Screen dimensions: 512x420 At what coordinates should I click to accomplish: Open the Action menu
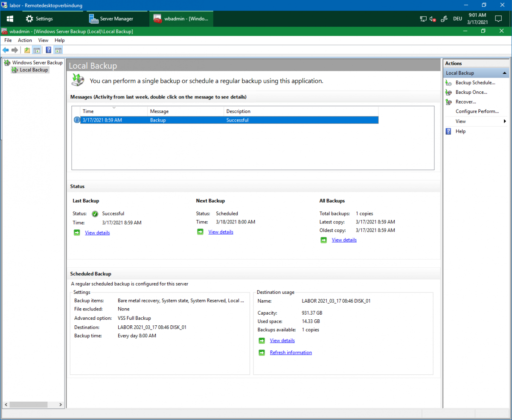tap(25, 40)
